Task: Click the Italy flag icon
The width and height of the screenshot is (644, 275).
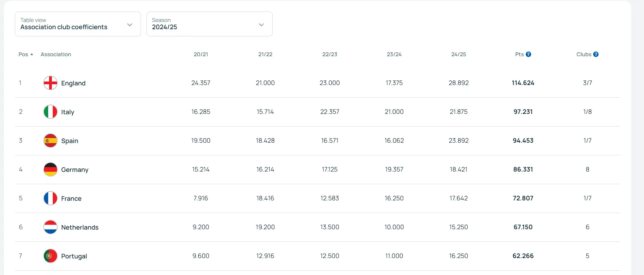Action: pyautogui.click(x=50, y=112)
